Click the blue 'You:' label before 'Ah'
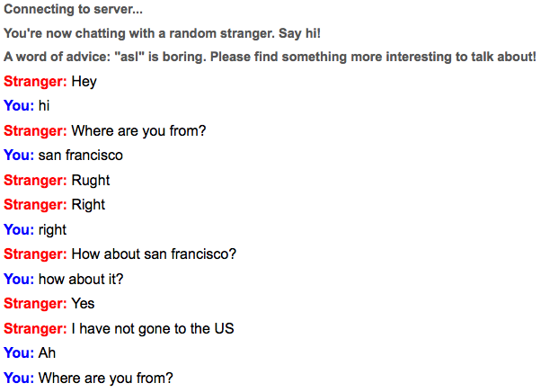 point(19,353)
